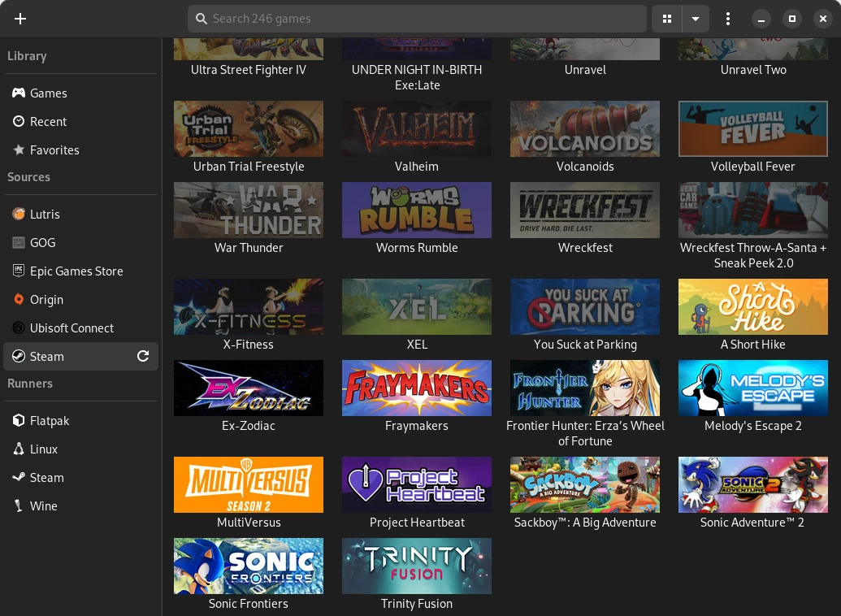
Task: Show Favorites in sidebar
Action: click(80, 150)
